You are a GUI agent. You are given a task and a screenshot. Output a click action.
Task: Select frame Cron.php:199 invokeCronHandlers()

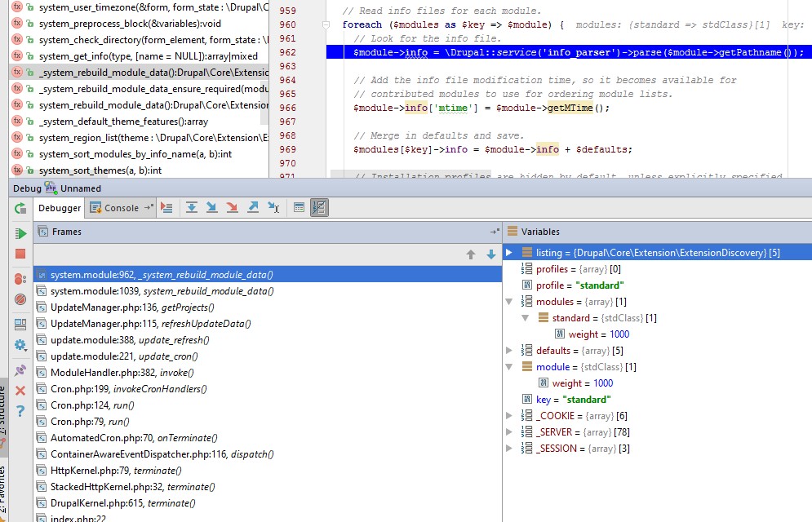268,389
